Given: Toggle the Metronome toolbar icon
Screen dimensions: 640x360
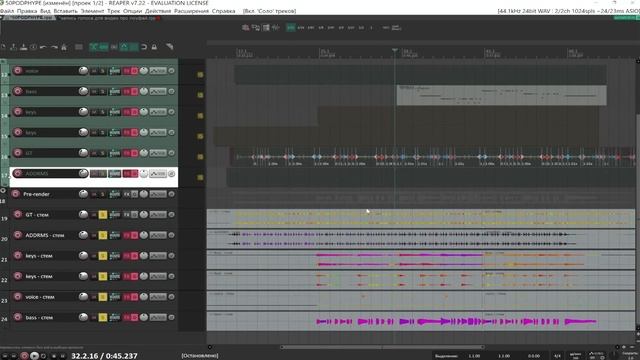Looking at the screenshot, I should pos(64,47).
